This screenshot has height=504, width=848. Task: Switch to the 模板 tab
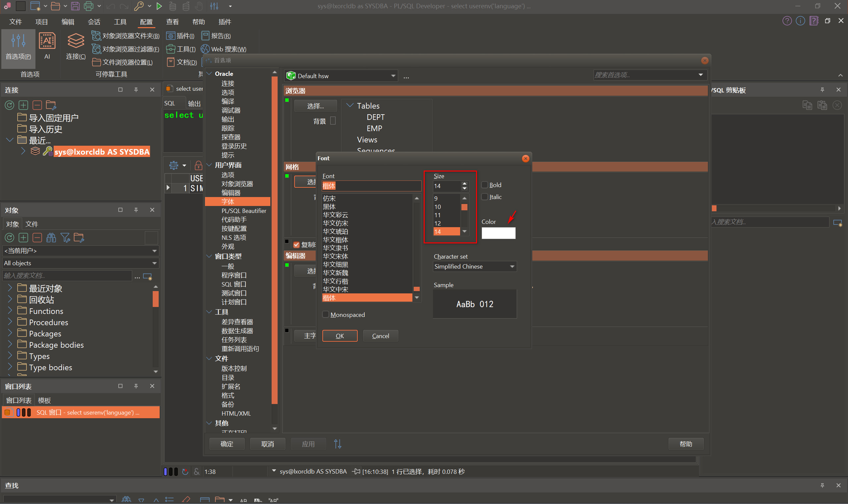coord(44,400)
